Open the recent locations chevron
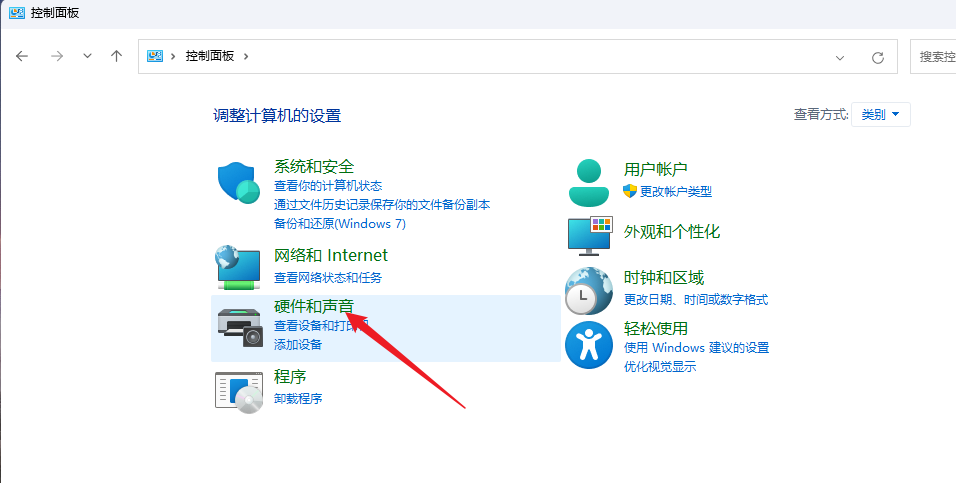 tap(87, 56)
